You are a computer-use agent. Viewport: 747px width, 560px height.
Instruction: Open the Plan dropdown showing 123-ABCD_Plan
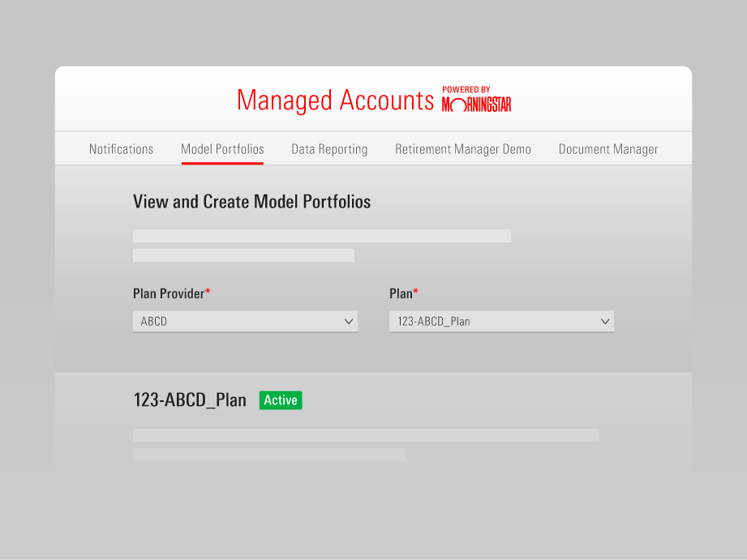pyautogui.click(x=501, y=322)
